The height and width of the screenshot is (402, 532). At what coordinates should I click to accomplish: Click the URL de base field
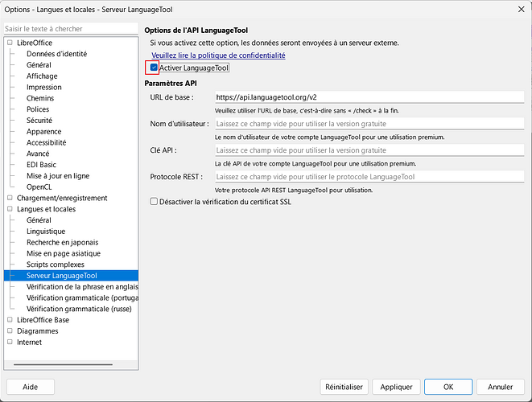369,97
